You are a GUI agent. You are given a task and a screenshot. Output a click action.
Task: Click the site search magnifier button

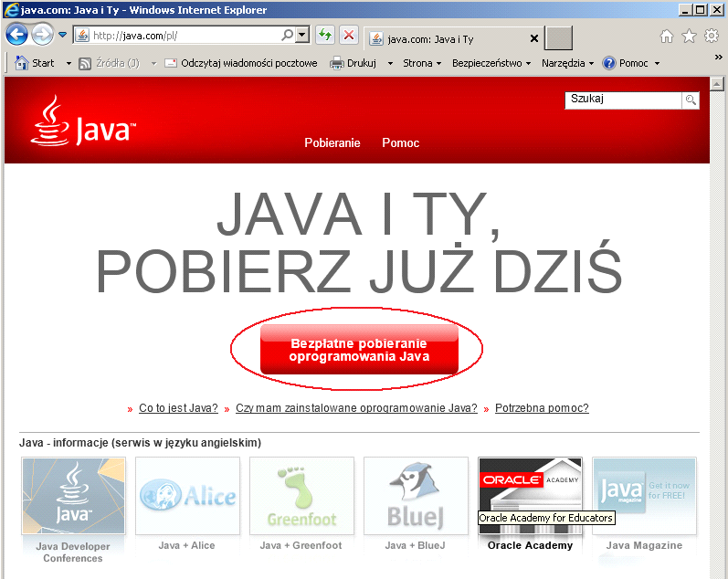pyautogui.click(x=691, y=100)
